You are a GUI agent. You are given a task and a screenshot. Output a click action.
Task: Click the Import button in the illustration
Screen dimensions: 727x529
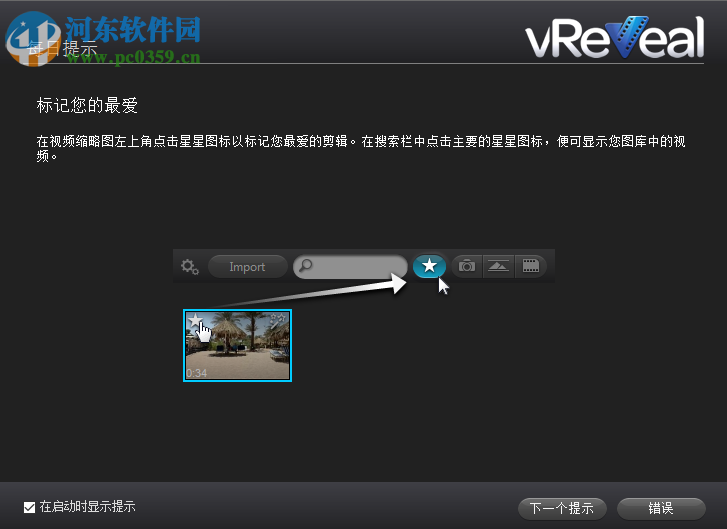(248, 267)
